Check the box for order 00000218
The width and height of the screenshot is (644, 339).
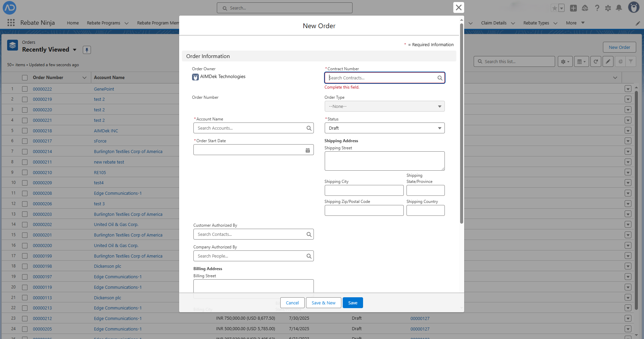(x=25, y=131)
